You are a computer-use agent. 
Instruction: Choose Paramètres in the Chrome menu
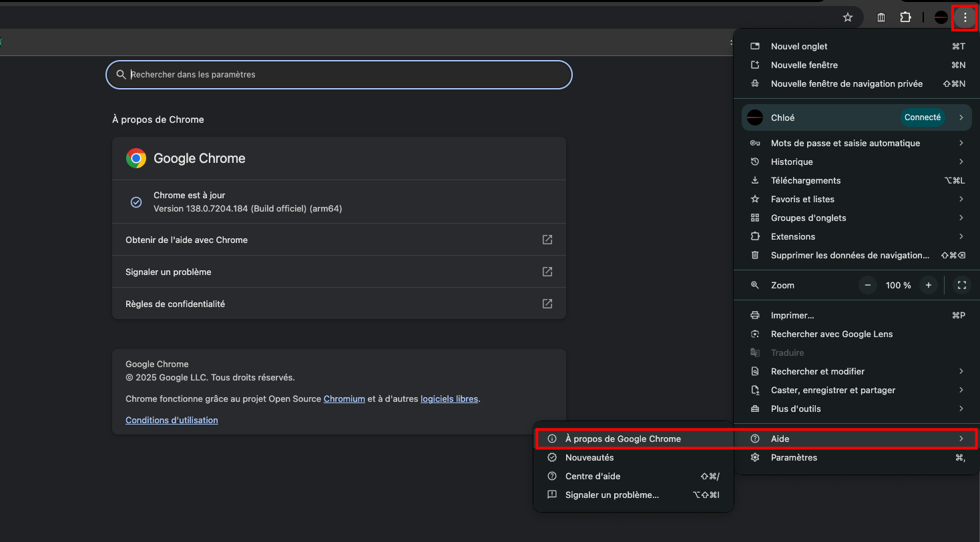pyautogui.click(x=794, y=457)
